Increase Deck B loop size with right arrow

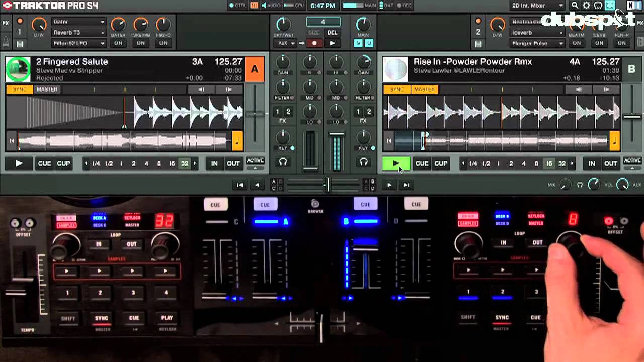(572, 164)
